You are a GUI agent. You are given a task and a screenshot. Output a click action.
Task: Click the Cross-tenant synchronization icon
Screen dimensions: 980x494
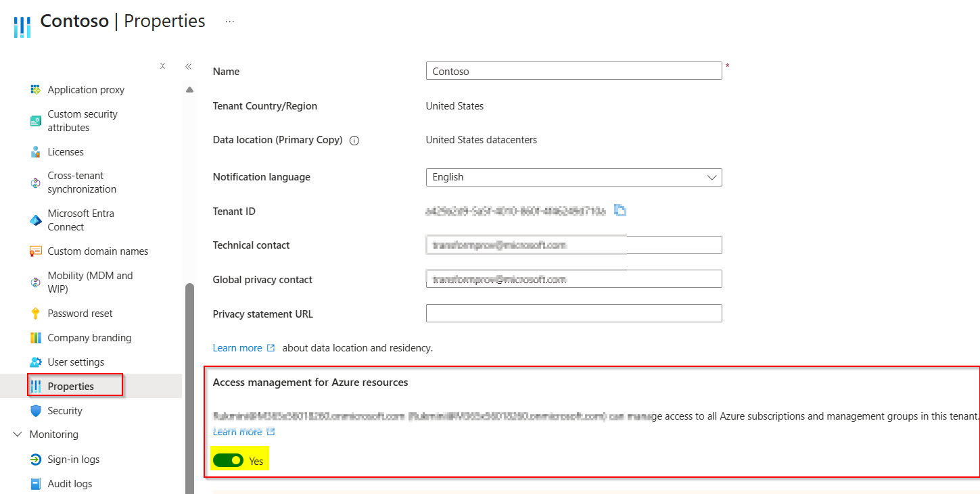point(36,182)
